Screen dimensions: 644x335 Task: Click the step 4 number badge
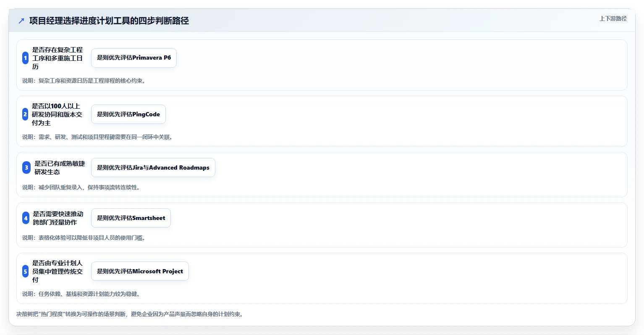26,218
